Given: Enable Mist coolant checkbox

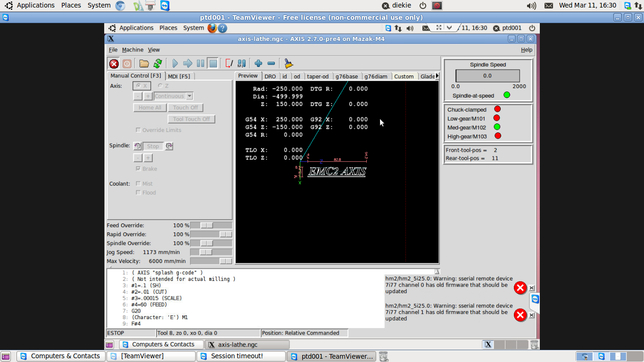Looking at the screenshot, I should [x=138, y=184].
